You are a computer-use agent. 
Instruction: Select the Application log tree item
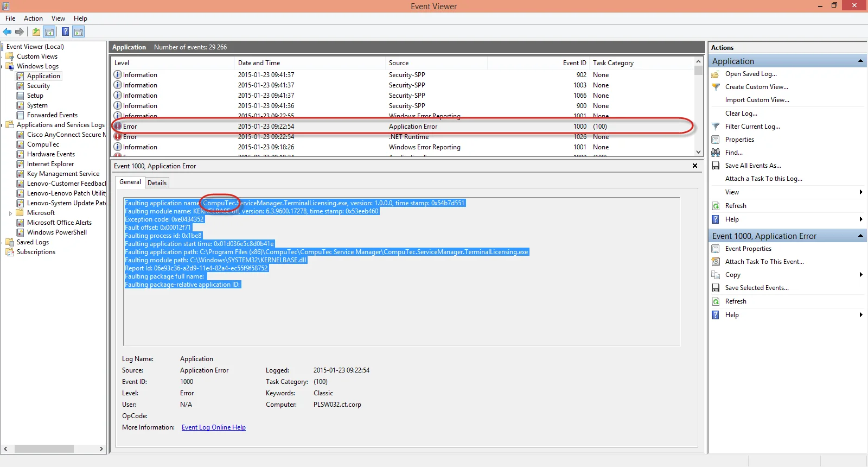43,76
